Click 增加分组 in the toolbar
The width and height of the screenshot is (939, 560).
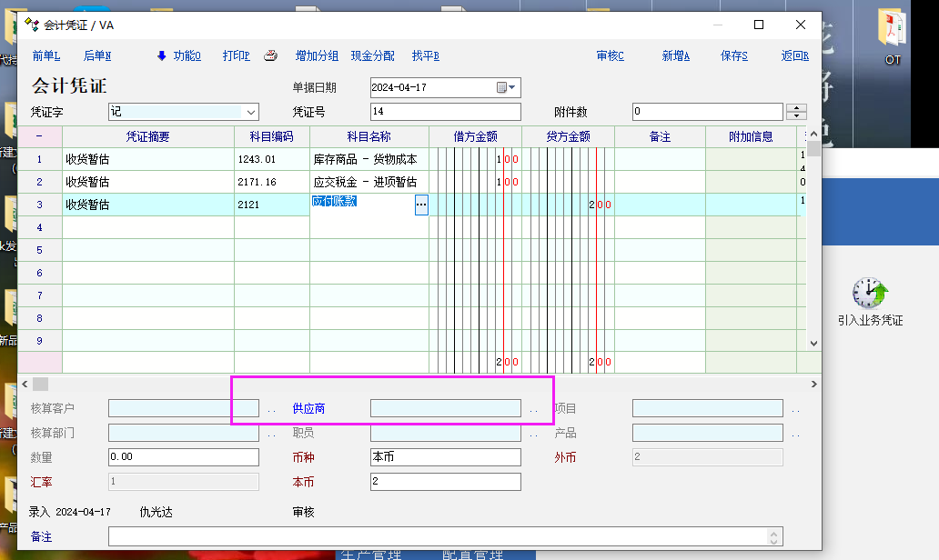click(317, 56)
